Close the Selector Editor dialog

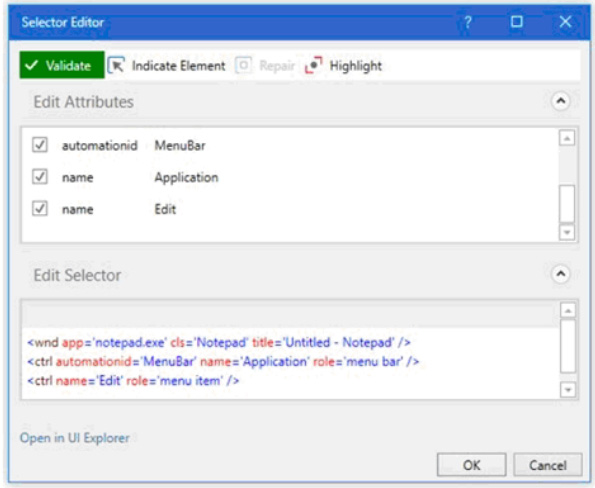click(x=565, y=22)
